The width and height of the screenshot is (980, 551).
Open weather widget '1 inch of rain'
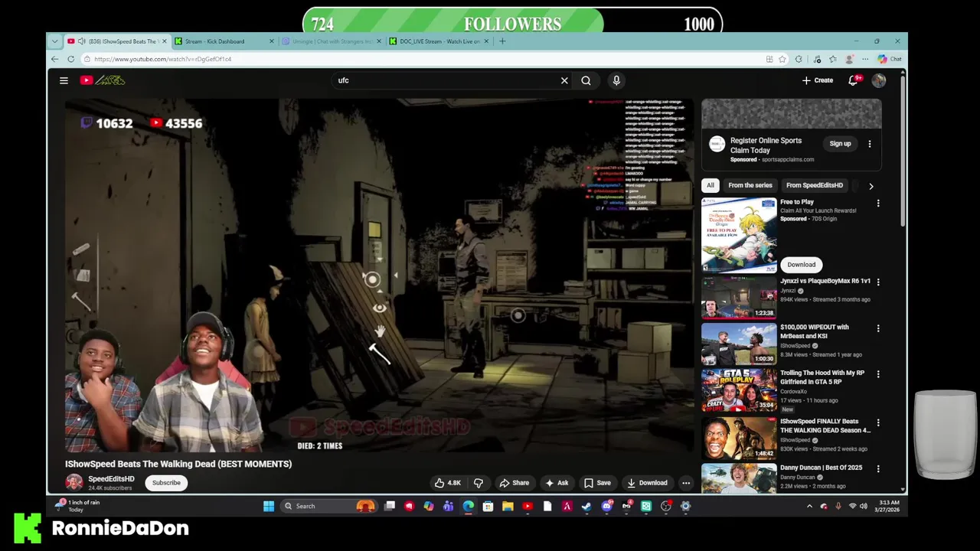pos(77,506)
